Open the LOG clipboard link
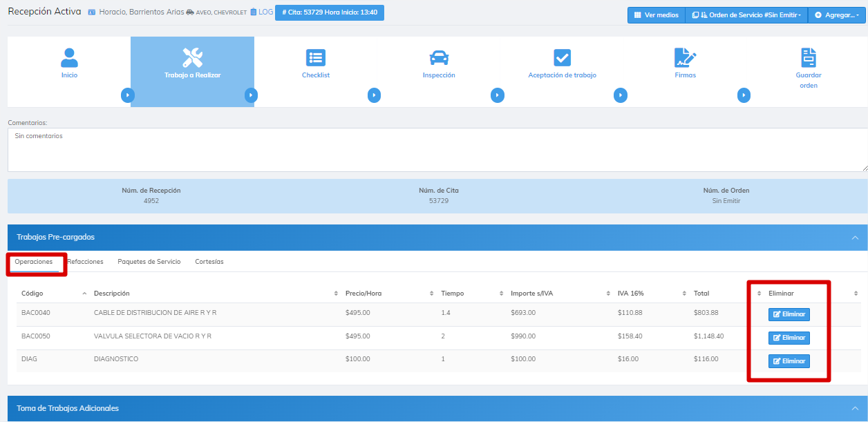 click(261, 12)
